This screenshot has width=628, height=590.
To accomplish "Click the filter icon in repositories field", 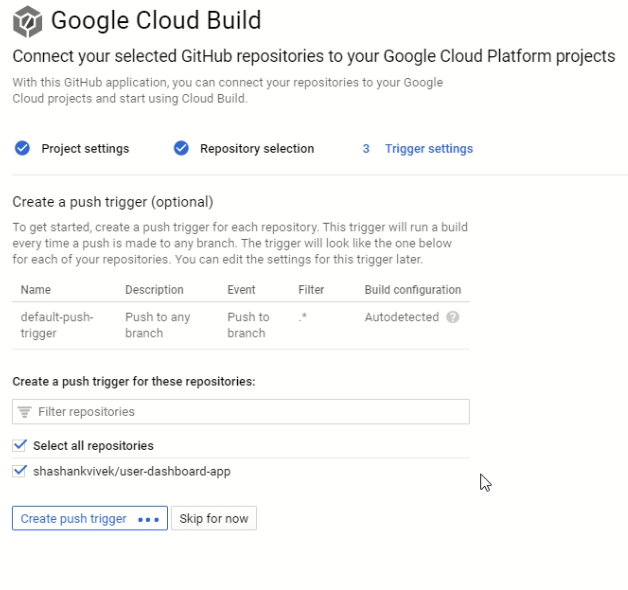I will [x=25, y=412].
